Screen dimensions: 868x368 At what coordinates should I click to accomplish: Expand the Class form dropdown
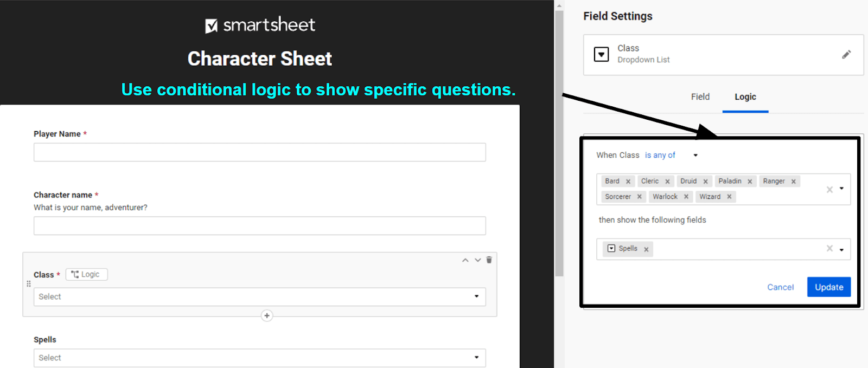point(476,296)
